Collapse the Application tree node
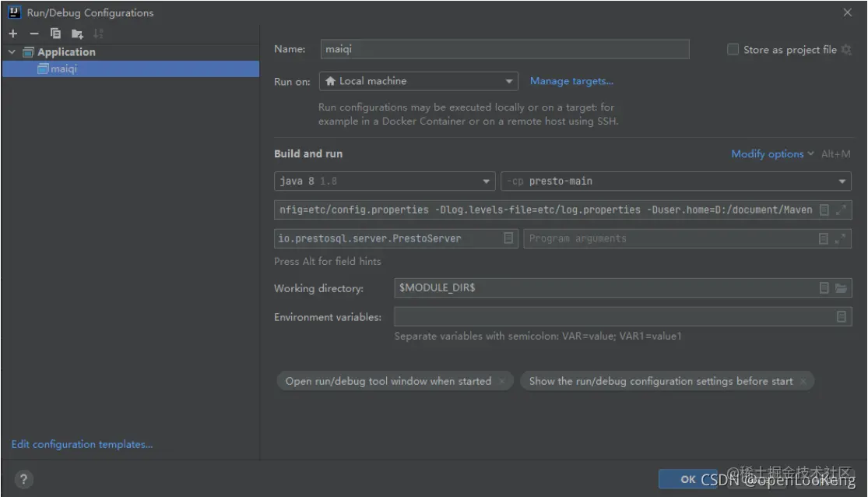The height and width of the screenshot is (497, 868). coord(12,51)
